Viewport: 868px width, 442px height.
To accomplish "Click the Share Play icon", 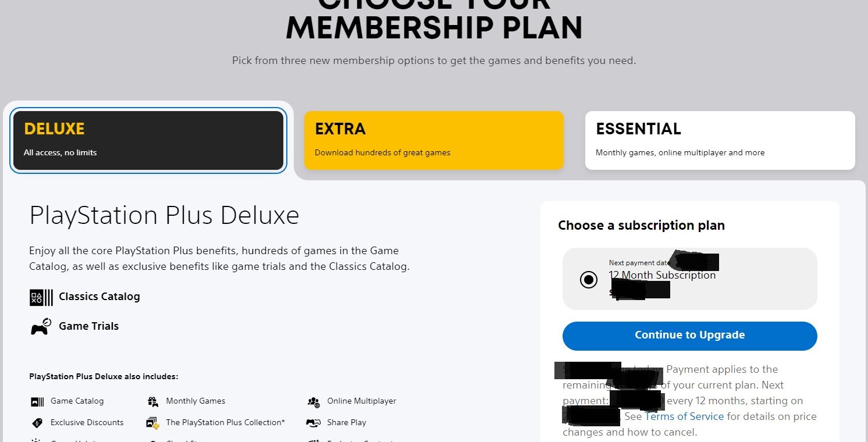I will click(314, 423).
